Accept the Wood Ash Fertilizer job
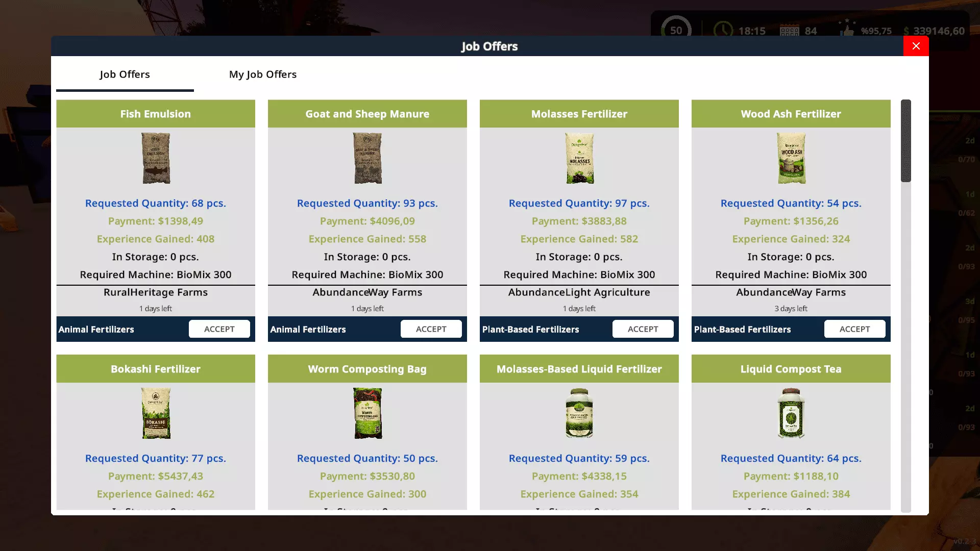 (x=855, y=329)
